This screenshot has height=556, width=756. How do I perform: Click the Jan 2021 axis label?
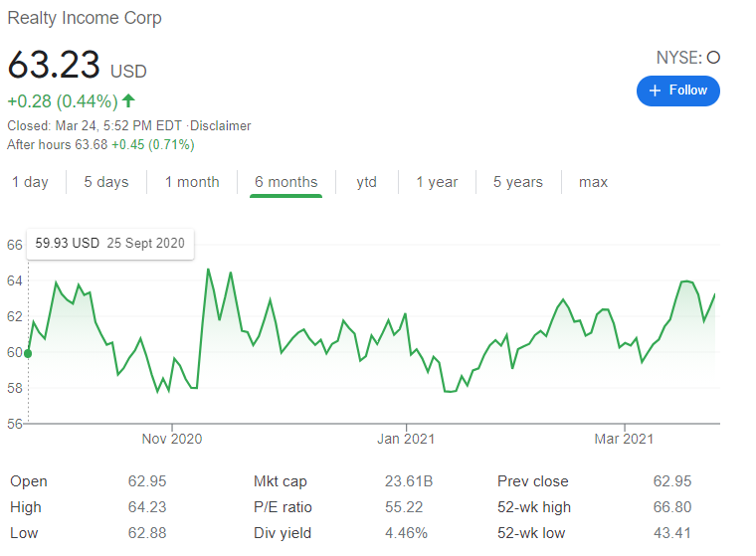coord(406,439)
